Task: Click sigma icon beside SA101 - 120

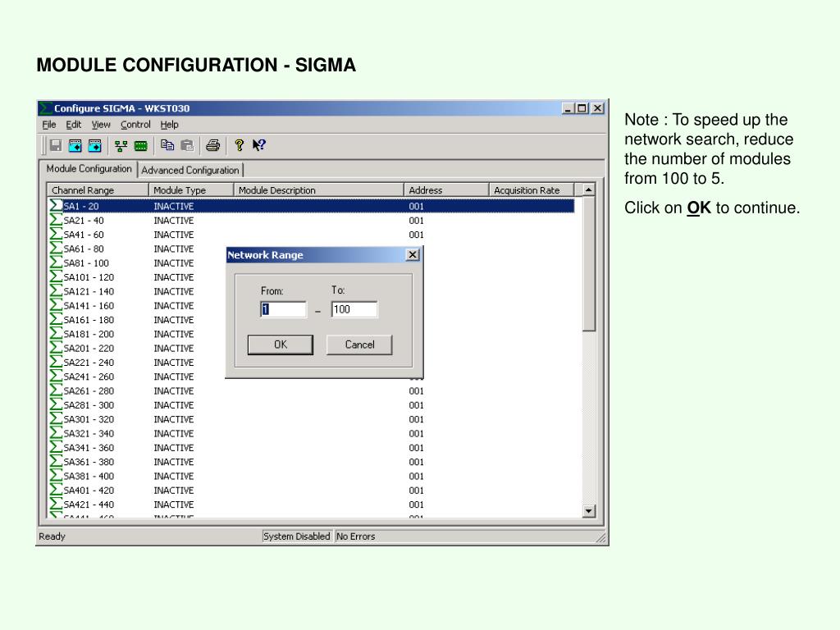Action: [x=57, y=277]
